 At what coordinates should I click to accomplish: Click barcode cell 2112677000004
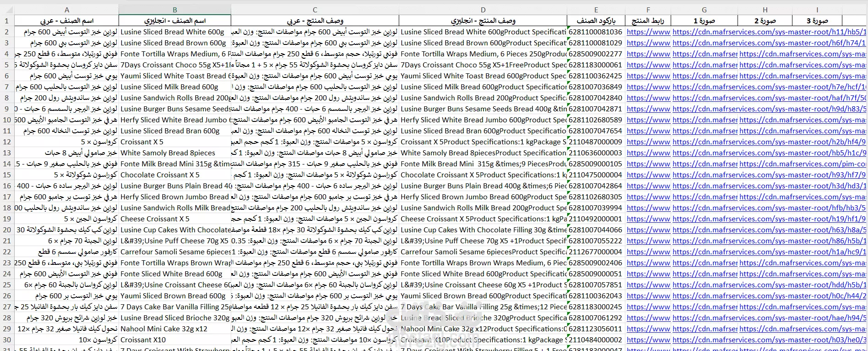(596, 252)
